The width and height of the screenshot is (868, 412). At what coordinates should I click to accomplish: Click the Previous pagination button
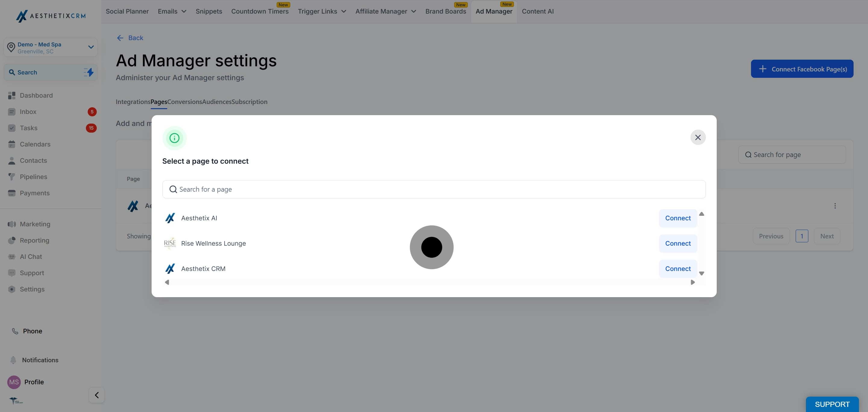pos(771,236)
